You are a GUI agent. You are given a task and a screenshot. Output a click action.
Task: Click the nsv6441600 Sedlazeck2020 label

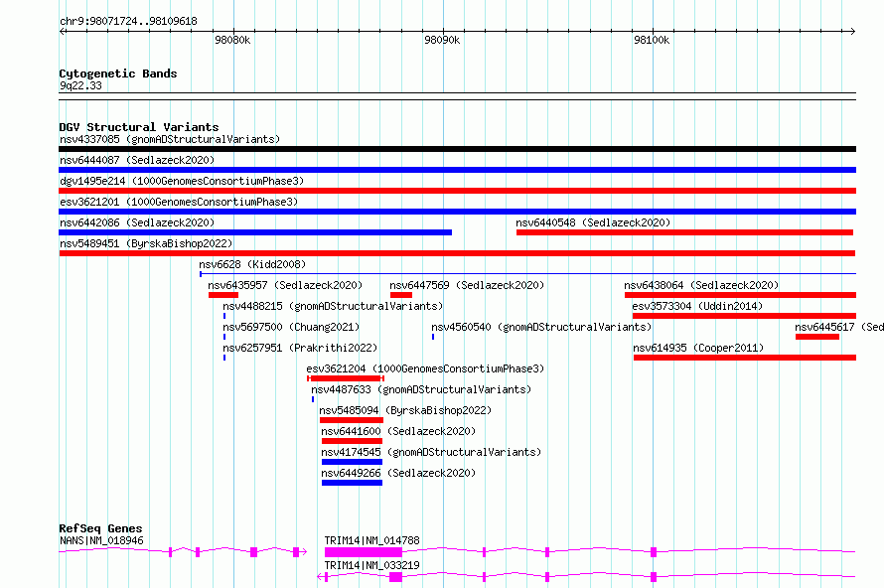coord(398,431)
